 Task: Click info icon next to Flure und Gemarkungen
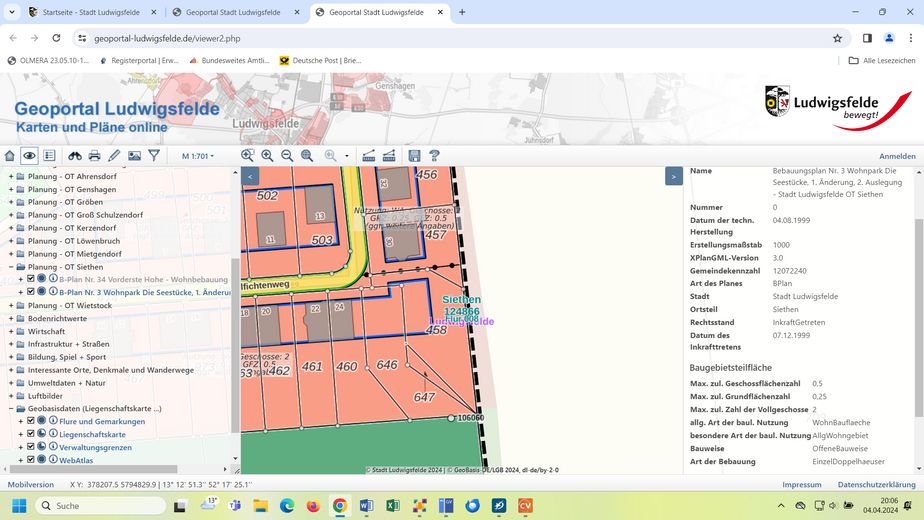53,421
